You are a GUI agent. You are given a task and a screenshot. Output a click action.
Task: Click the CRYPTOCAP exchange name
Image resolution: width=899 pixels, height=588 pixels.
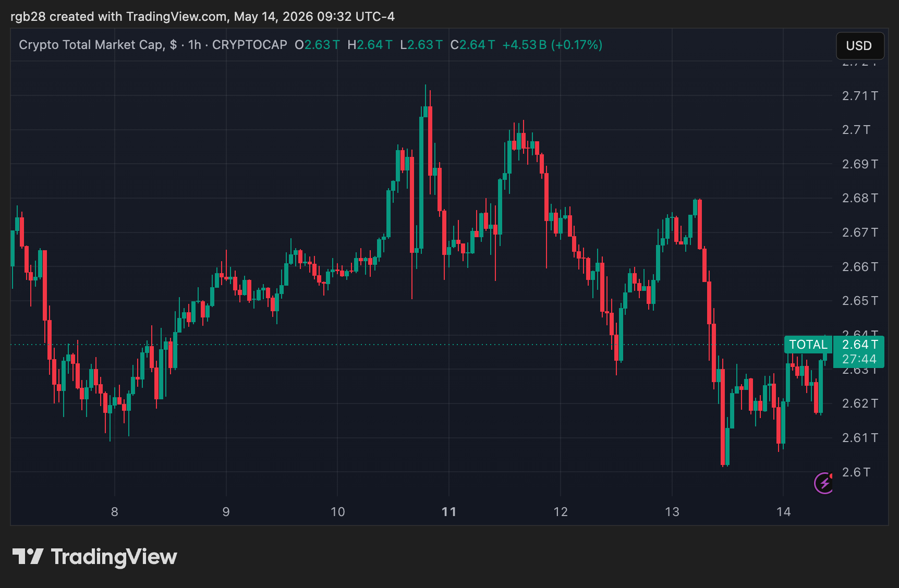point(250,45)
